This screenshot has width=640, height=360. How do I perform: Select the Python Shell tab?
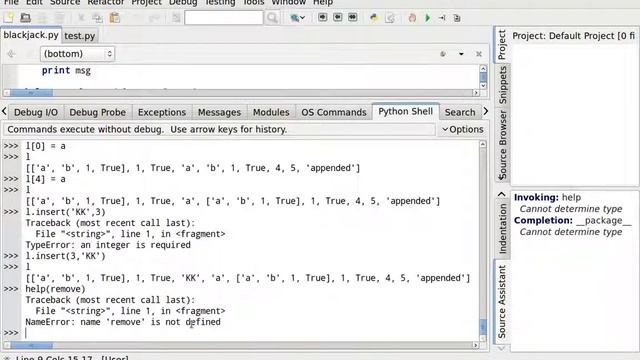405,111
